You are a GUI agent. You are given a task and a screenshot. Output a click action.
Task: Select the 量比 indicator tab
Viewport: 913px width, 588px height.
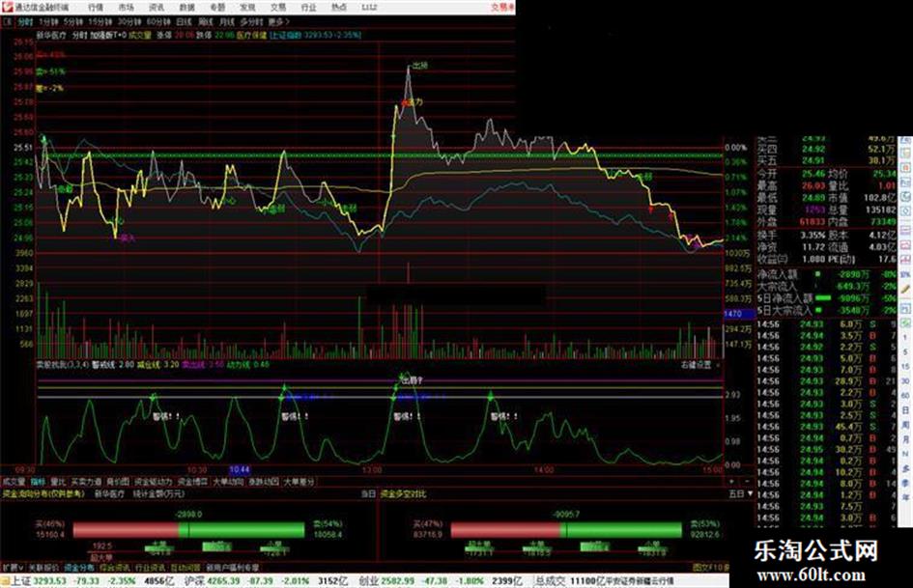pyautogui.click(x=58, y=482)
